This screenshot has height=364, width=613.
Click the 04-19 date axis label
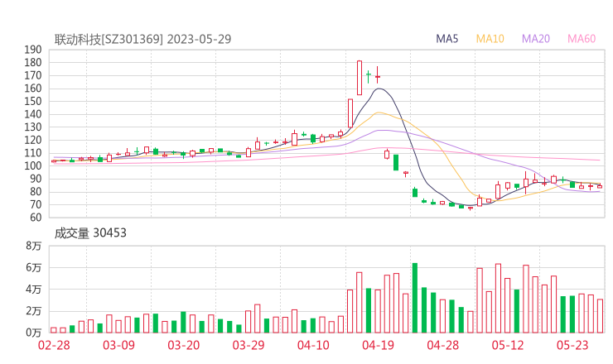(x=378, y=345)
